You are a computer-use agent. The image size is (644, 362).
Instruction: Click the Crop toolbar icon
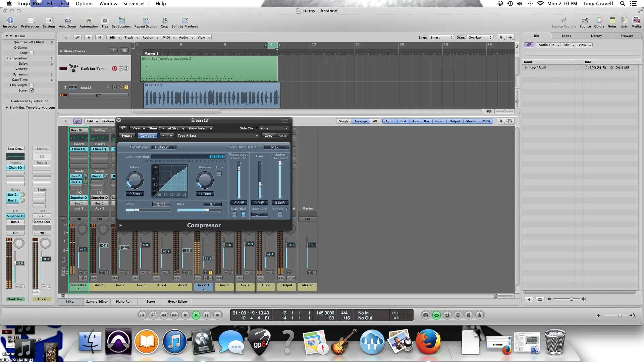[164, 22]
